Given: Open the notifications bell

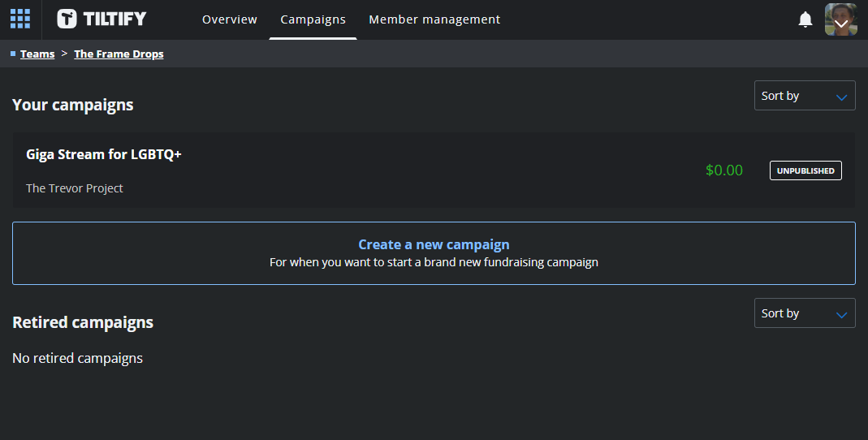Looking at the screenshot, I should (x=805, y=19).
